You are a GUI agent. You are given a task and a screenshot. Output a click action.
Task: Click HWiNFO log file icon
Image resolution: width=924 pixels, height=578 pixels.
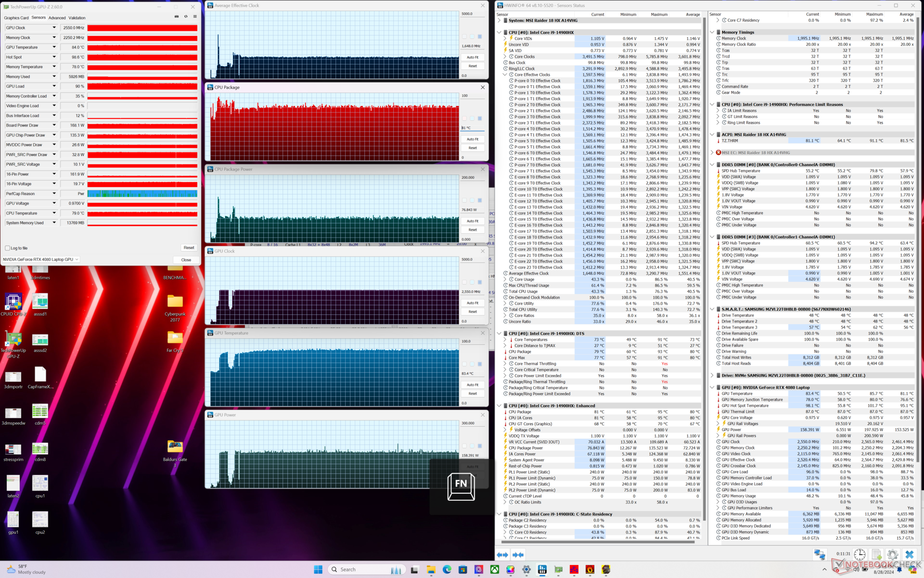coord(876,554)
